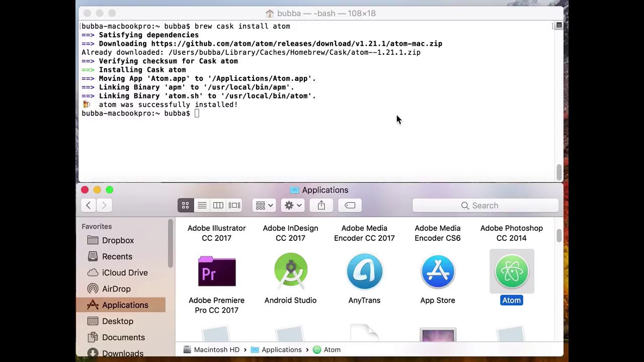
Task: Close the Applications Finder window
Action: 85,190
